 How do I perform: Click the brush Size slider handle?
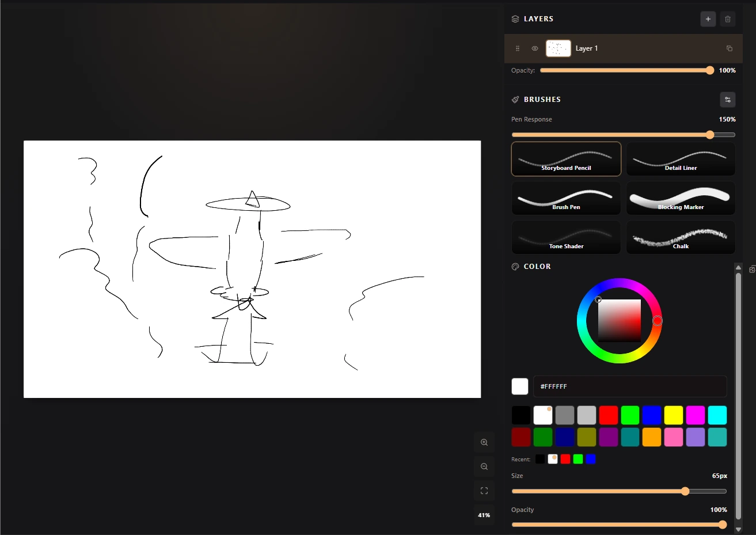pos(685,491)
